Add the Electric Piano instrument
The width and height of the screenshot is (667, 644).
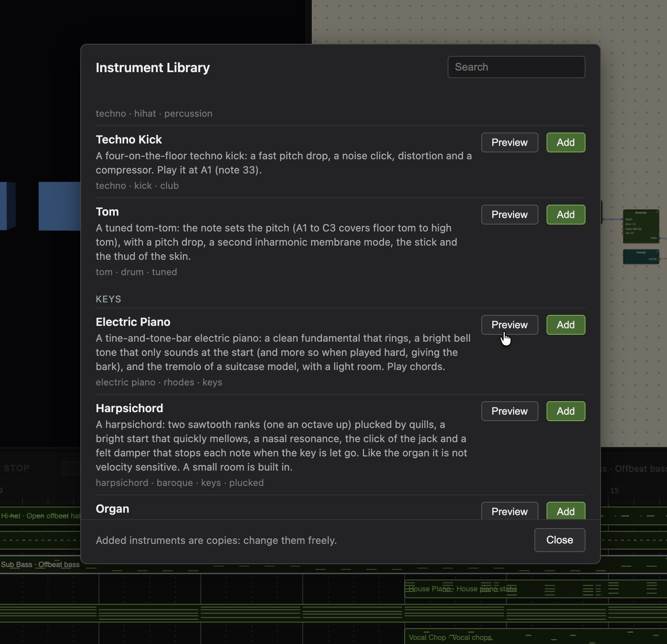(566, 325)
